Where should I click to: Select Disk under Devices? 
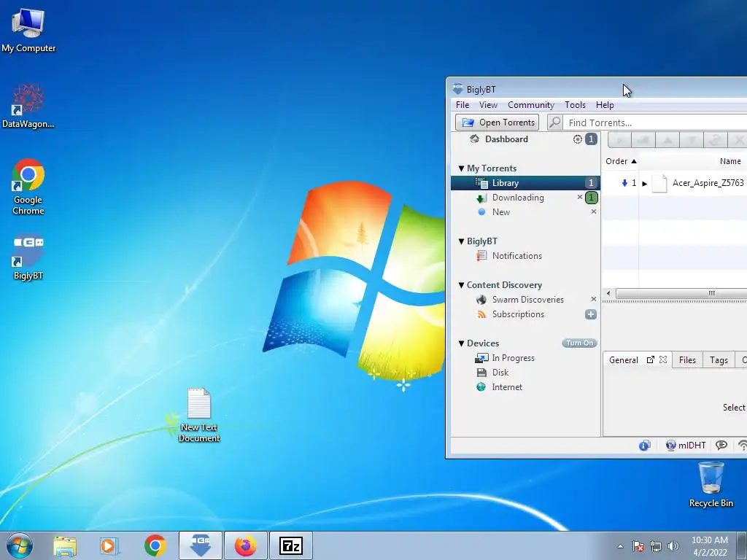pos(500,373)
